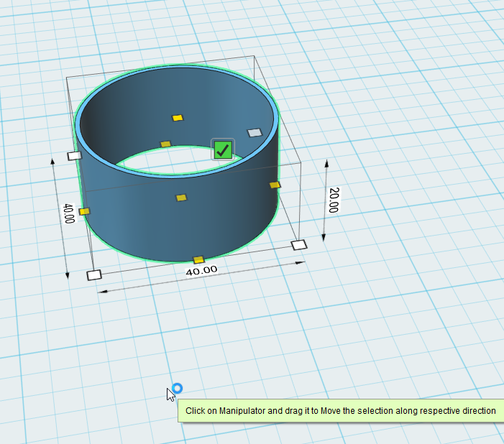
Task: Click the gray handle inside the ring
Action: click(x=255, y=133)
